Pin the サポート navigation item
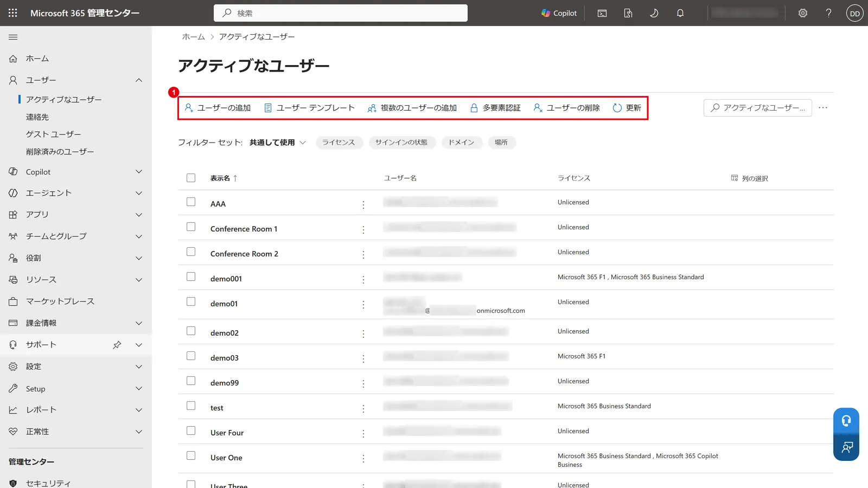The image size is (868, 488). coord(117,345)
